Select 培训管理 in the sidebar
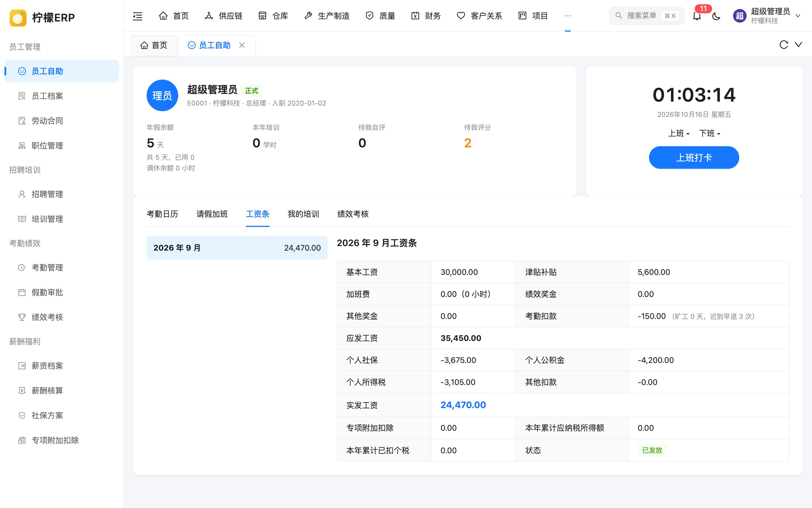 point(62,219)
